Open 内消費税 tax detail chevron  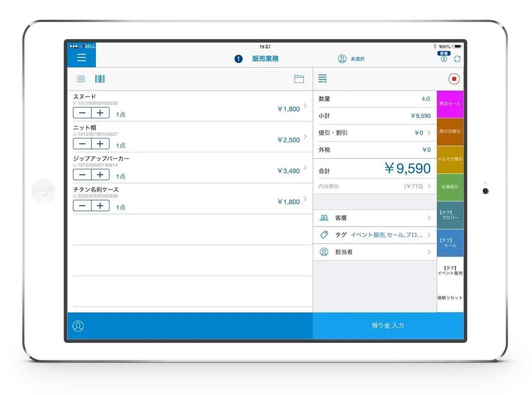[429, 186]
